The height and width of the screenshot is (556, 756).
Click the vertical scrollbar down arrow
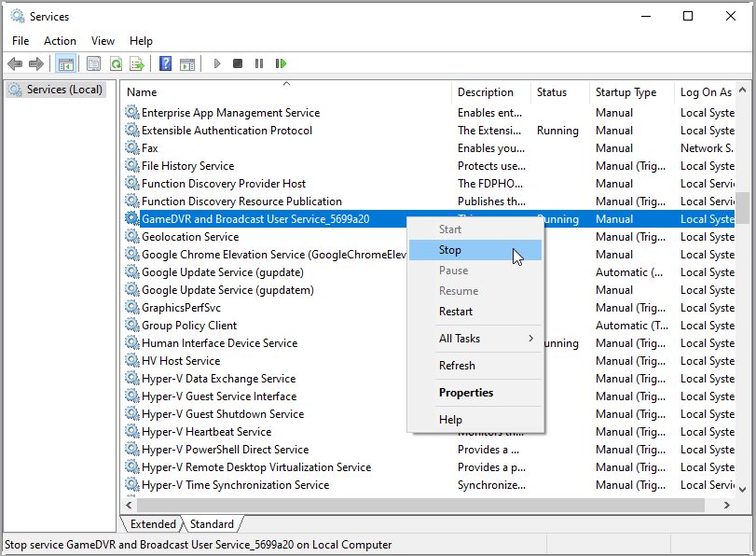743,490
